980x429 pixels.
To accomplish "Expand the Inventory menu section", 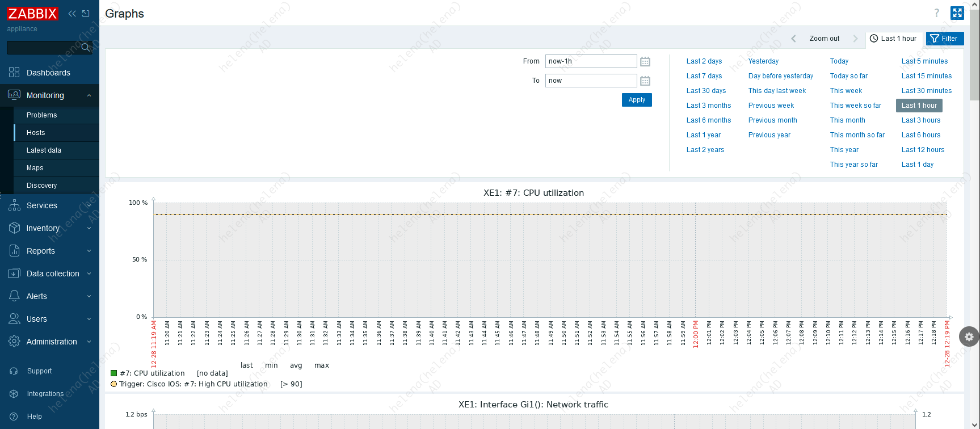I will click(49, 228).
